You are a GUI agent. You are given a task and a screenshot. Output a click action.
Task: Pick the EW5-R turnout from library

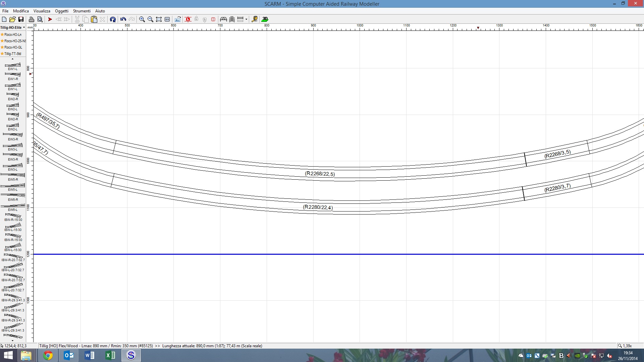click(x=13, y=177)
